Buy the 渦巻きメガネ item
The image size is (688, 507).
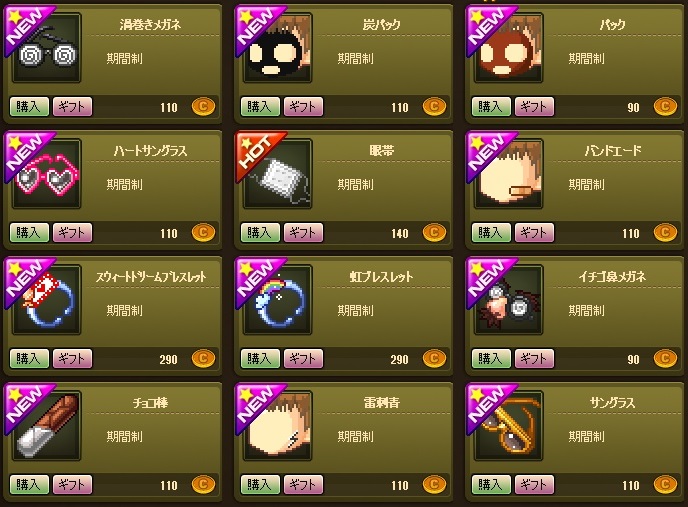tap(29, 107)
